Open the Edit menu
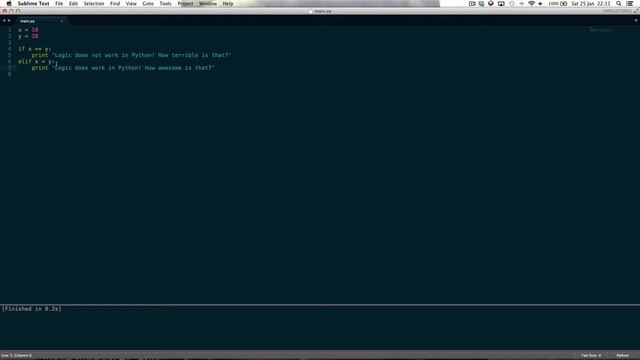This screenshot has width=640, height=360. coord(73,4)
